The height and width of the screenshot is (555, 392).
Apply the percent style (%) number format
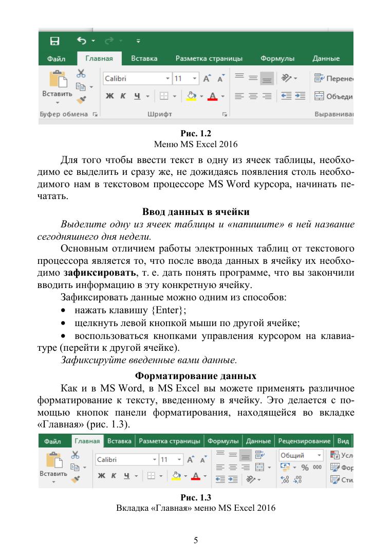(x=305, y=468)
